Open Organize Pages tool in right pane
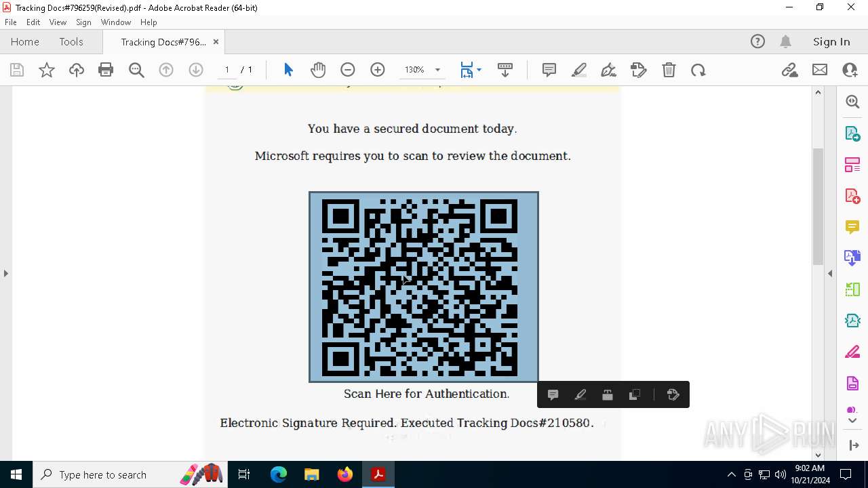Image resolution: width=868 pixels, height=488 pixels. (852, 165)
